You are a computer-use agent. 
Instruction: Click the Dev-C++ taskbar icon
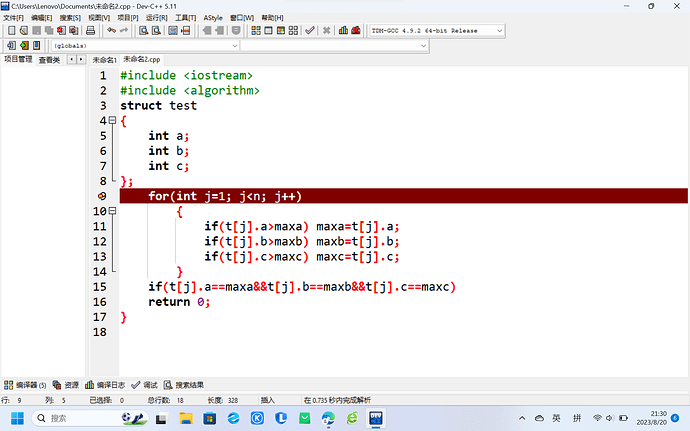[376, 418]
